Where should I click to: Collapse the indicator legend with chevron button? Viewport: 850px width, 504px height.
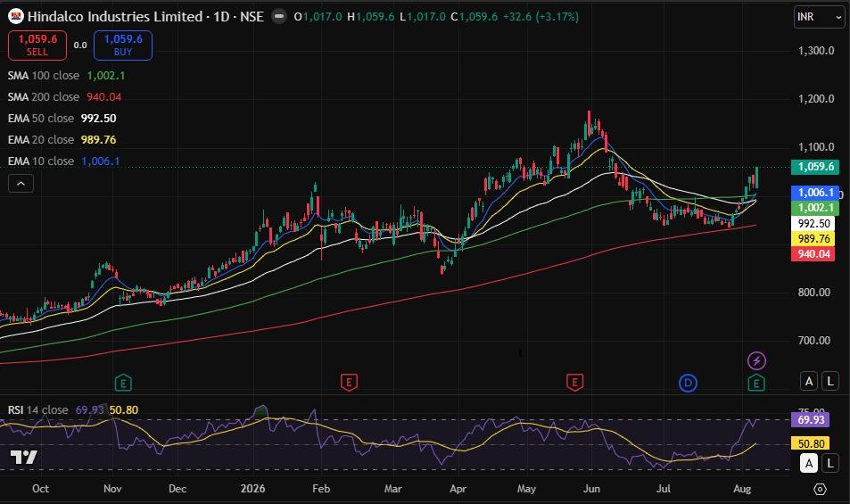coord(21,183)
